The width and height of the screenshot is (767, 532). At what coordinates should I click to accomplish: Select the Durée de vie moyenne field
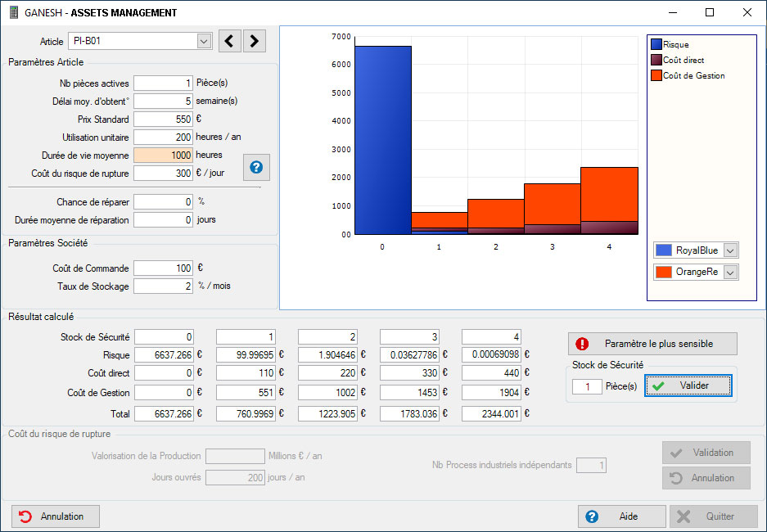(x=163, y=155)
